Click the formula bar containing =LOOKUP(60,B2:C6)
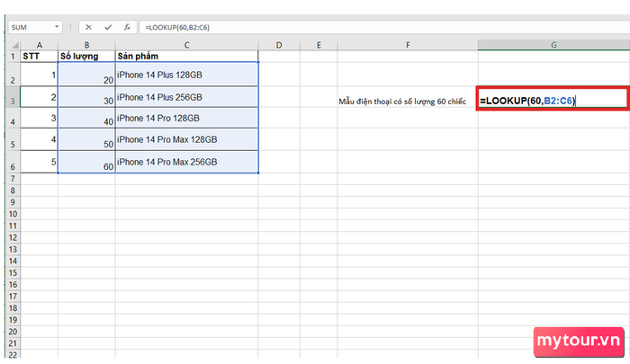 (384, 27)
